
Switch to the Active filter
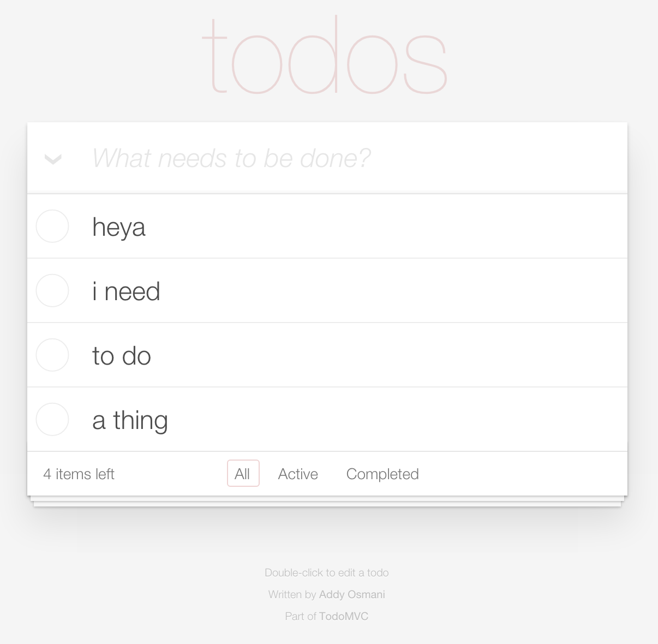(x=298, y=474)
